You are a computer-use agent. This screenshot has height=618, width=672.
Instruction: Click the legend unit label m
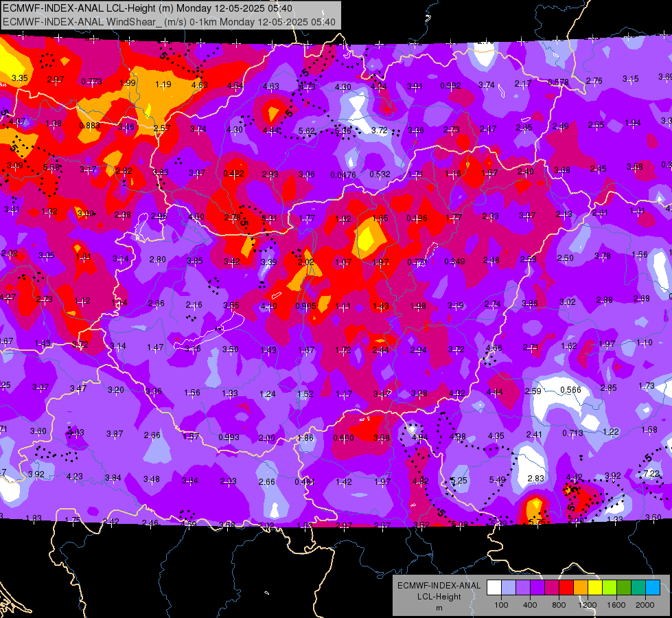(x=439, y=608)
